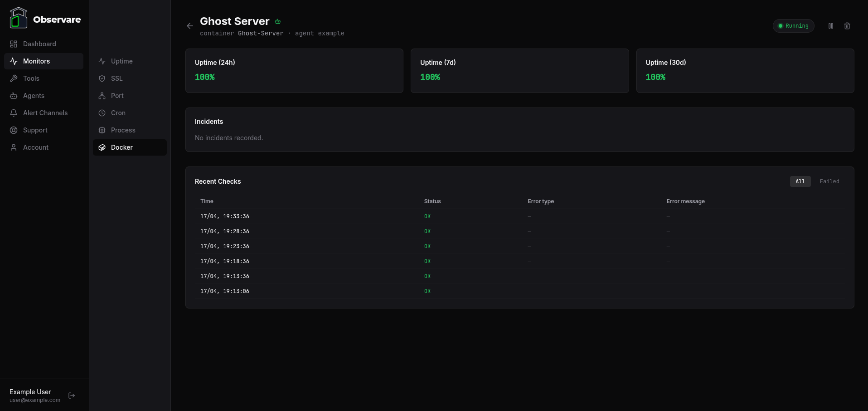Screen dimensions: 868x411
Task: Click the Running status badge
Action: pyautogui.click(x=793, y=26)
